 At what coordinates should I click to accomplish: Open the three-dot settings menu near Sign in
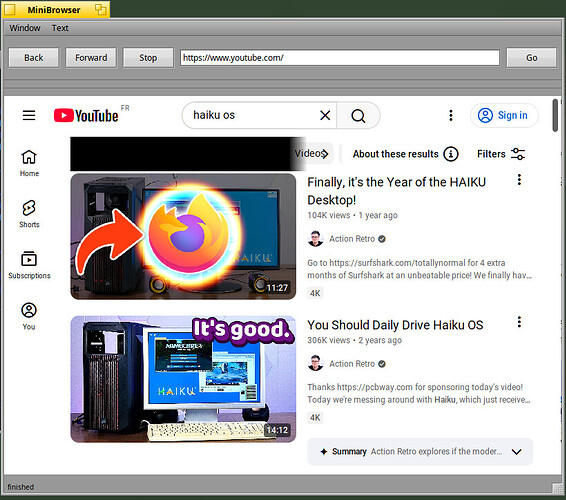(x=450, y=116)
